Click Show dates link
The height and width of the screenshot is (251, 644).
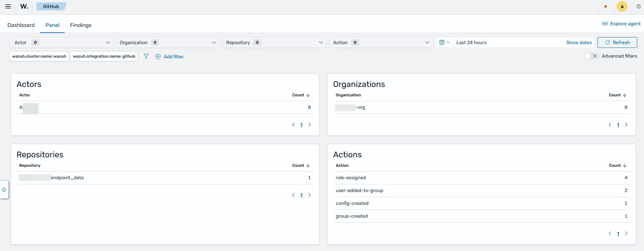pos(579,42)
